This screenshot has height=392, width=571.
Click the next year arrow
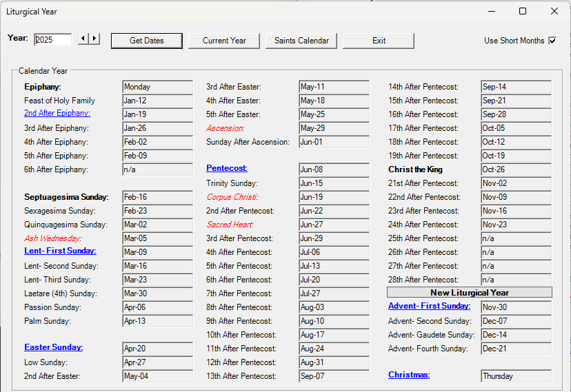(x=94, y=39)
